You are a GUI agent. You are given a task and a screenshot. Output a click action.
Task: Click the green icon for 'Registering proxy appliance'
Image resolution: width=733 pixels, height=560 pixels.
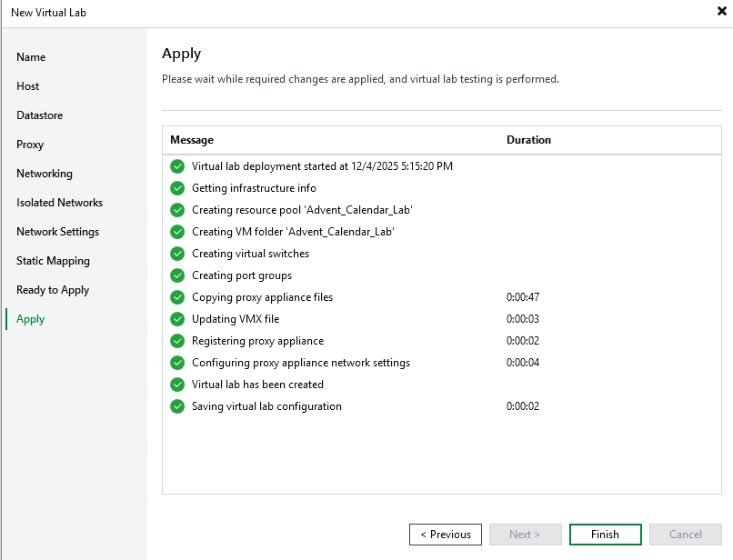(x=177, y=341)
